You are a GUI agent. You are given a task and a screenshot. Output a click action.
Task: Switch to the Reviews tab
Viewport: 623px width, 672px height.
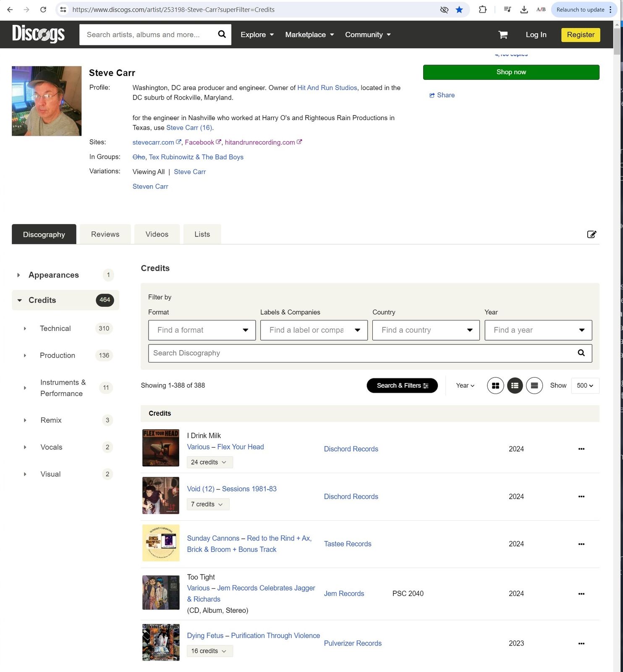coord(105,234)
